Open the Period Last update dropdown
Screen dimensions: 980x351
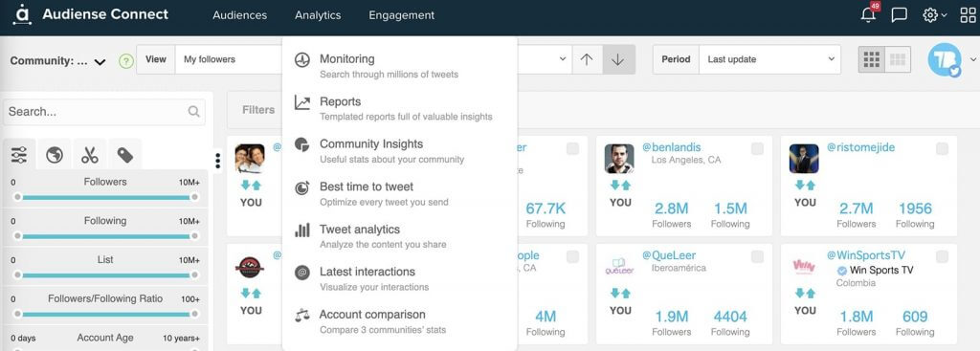[x=770, y=59]
